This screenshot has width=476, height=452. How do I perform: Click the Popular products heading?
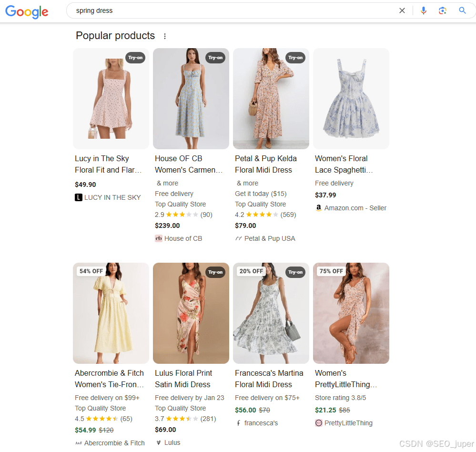pos(115,36)
